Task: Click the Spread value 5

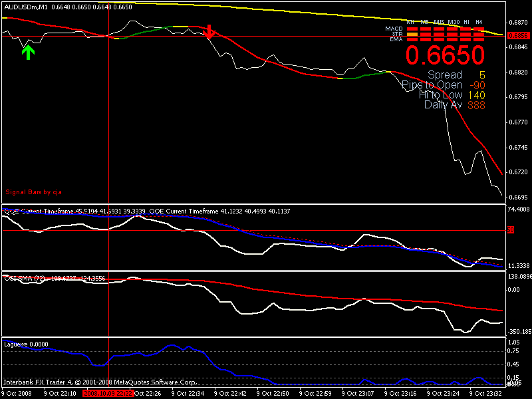Action: click(x=481, y=75)
